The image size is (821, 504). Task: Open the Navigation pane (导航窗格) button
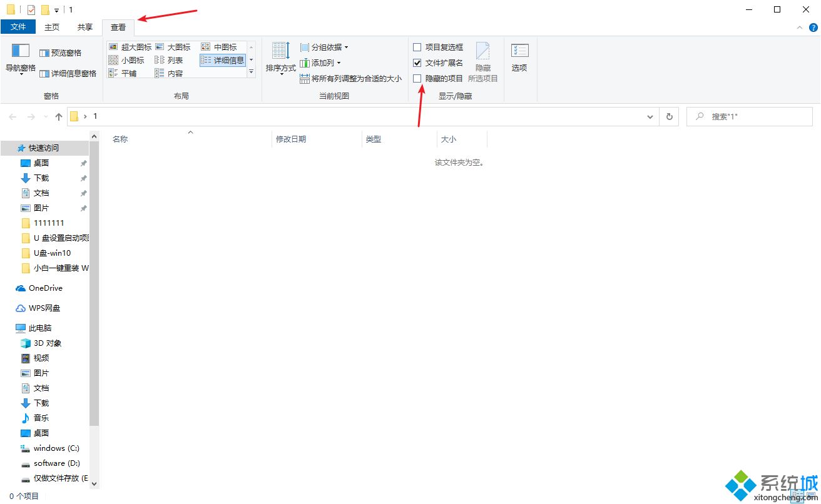[21, 59]
